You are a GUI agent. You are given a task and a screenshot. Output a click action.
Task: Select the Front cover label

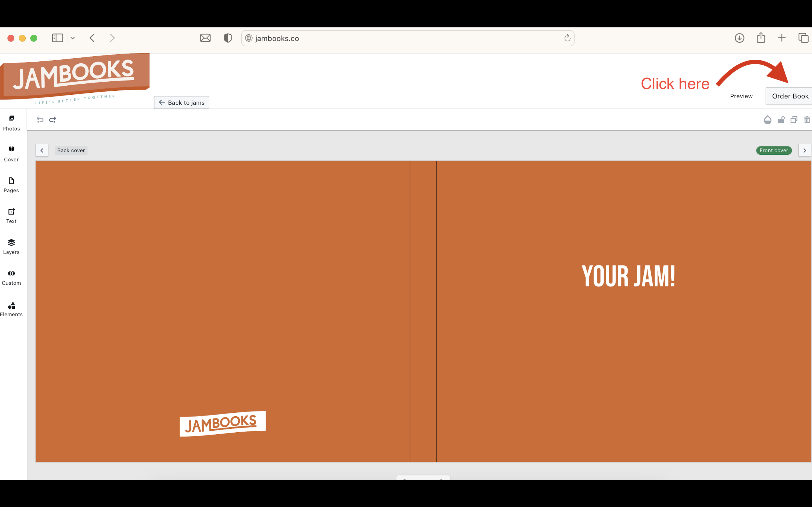tap(774, 150)
